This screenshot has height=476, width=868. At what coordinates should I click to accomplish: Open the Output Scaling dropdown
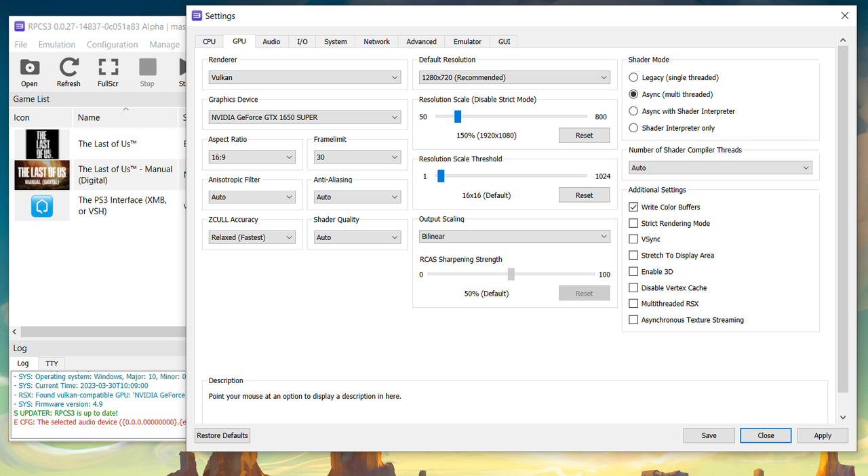point(515,237)
